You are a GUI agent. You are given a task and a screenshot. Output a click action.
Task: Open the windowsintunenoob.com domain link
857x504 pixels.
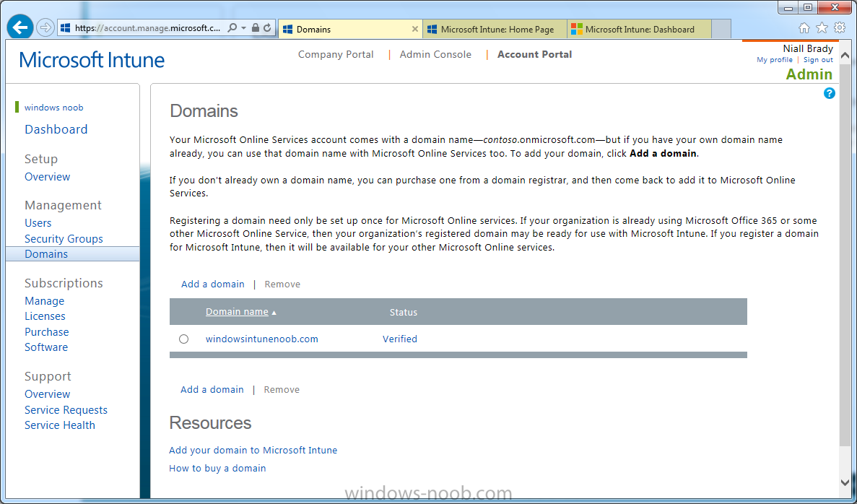pos(262,339)
